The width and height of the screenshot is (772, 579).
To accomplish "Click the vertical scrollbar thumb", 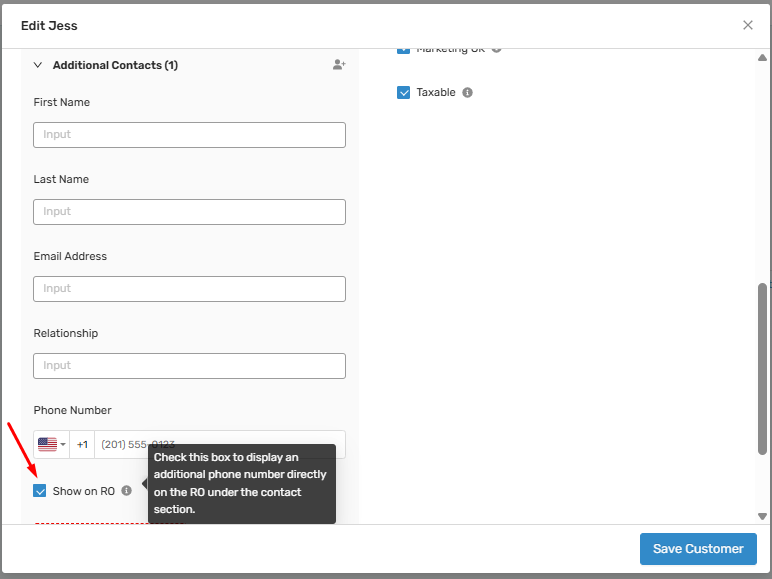I will tap(762, 369).
